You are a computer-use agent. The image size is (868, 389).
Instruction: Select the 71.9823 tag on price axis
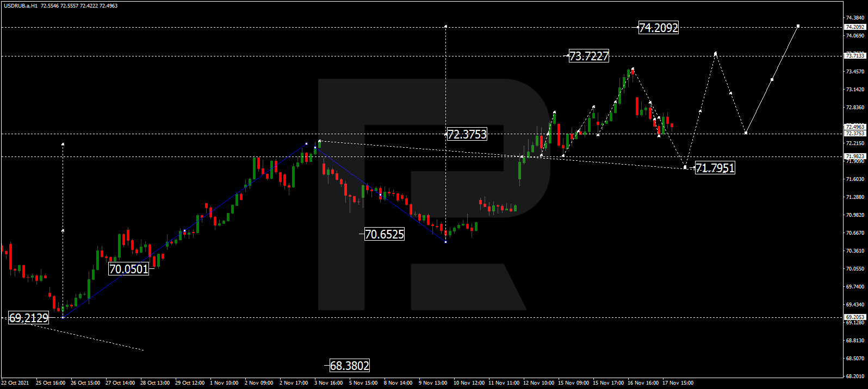[855, 156]
